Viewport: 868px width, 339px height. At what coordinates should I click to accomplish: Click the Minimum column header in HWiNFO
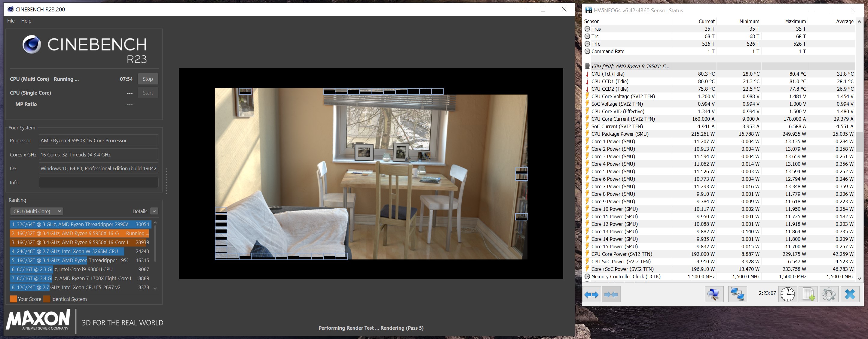(x=739, y=21)
